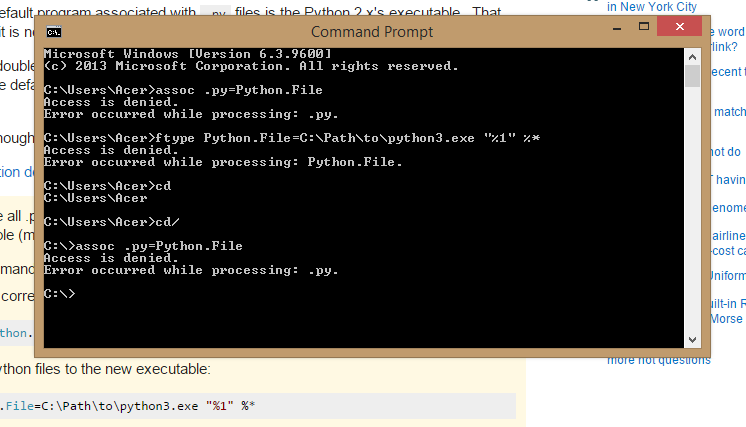Click the console vertical scrollbar thumb
Screen dimensions: 746x427
click(x=692, y=76)
